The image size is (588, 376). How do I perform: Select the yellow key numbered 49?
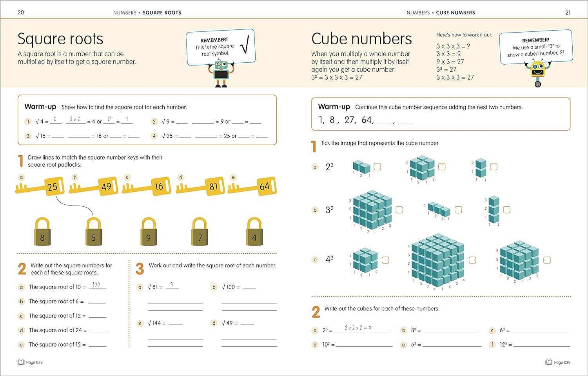click(106, 187)
